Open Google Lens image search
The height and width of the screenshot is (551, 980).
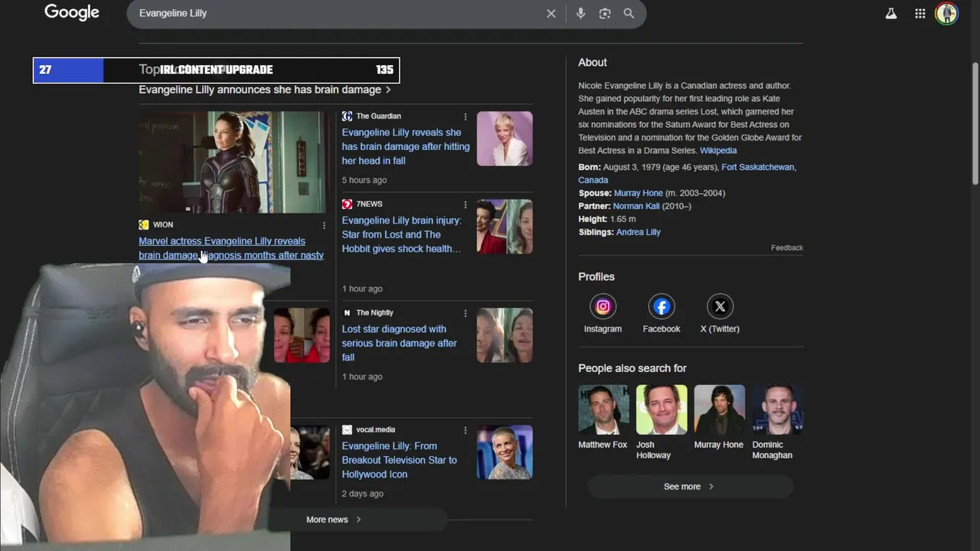(x=605, y=13)
